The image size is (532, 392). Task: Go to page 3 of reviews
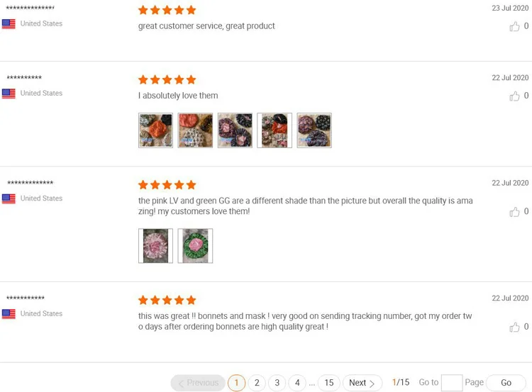tap(277, 383)
